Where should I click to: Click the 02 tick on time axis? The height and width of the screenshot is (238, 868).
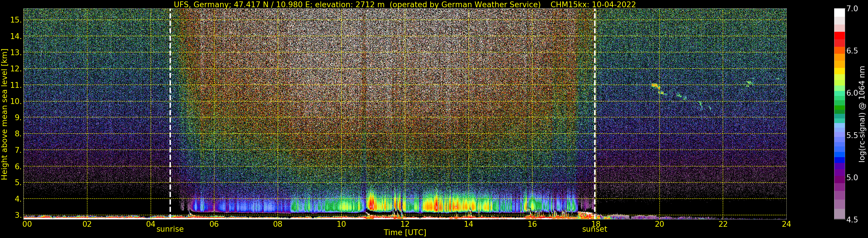87,224
